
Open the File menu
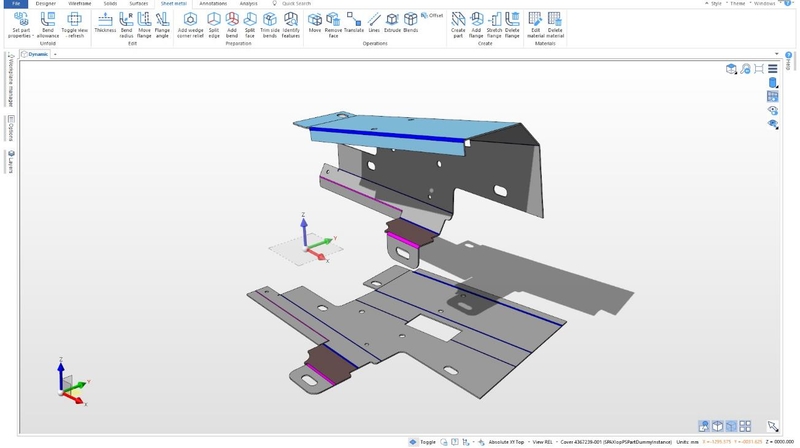(x=16, y=4)
